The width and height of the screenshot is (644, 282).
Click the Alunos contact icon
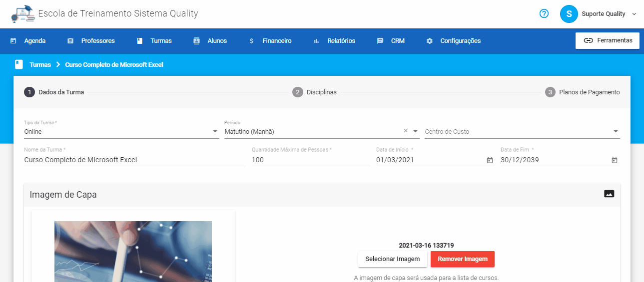click(196, 41)
